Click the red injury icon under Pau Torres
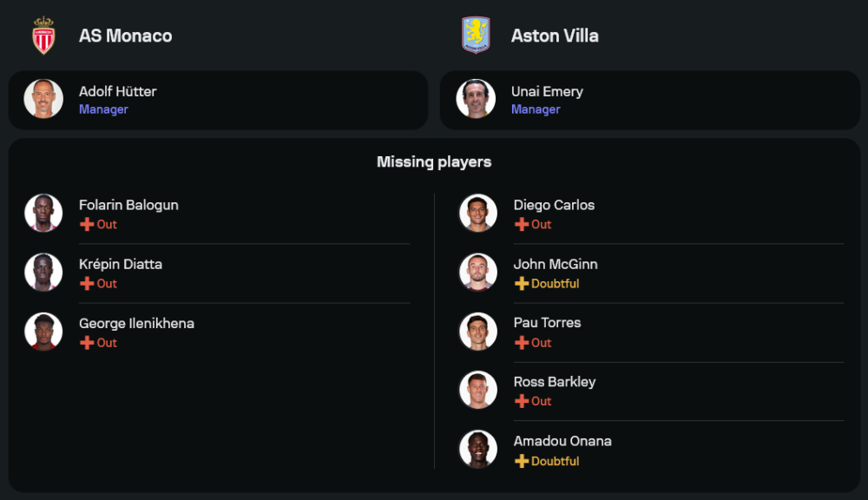 coord(522,343)
